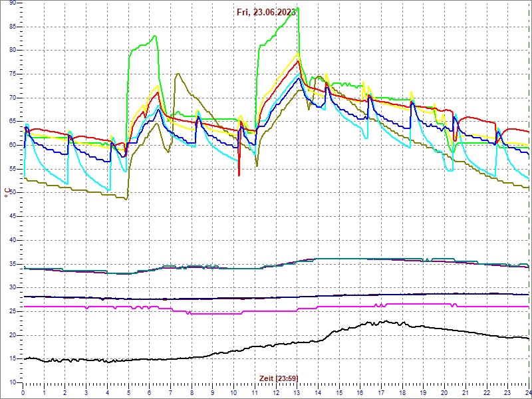The image size is (532, 399).
Task: Click hour 2 on the time axis
Action: 65,392
